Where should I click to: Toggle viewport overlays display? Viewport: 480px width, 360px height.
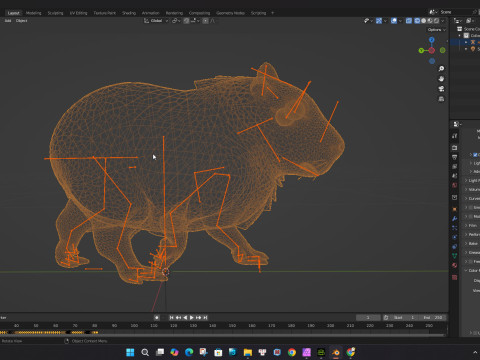pos(394,21)
